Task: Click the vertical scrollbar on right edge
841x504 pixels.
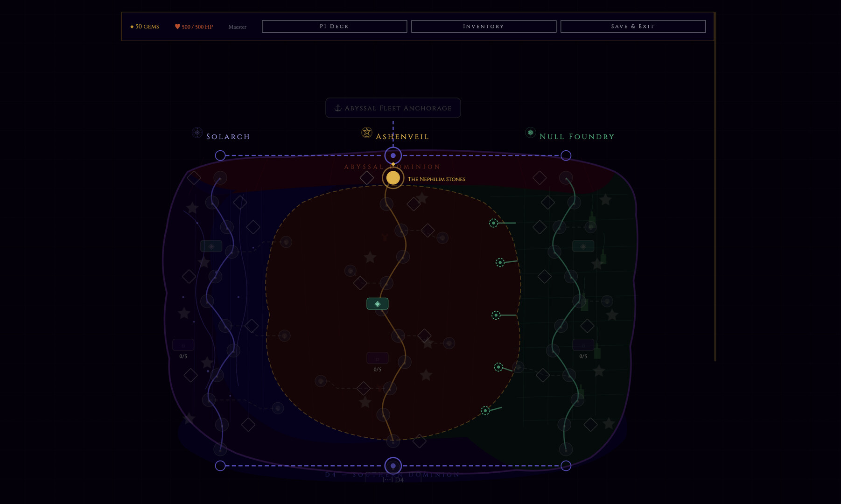Action: click(715, 187)
